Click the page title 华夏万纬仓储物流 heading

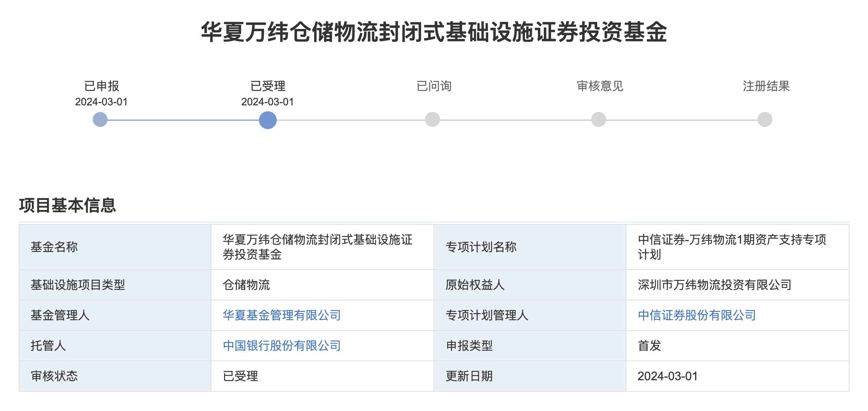point(434,32)
